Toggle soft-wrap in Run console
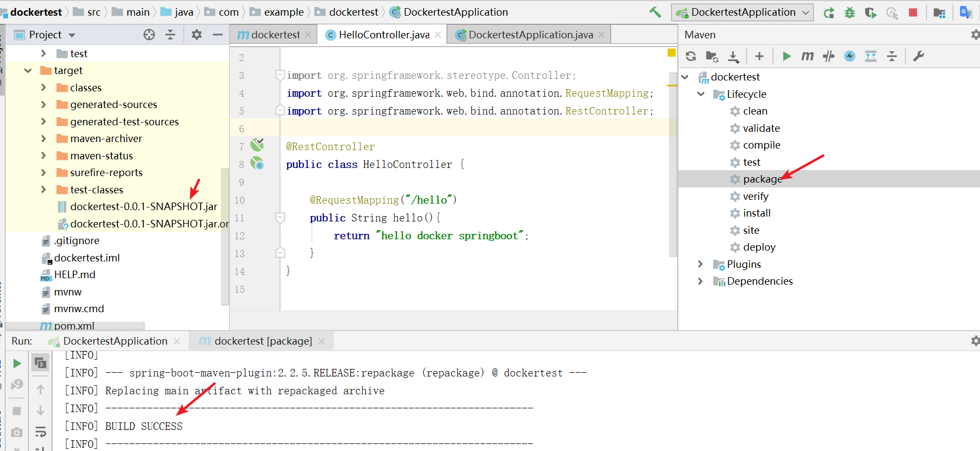Image resolution: width=980 pixels, height=451 pixels. pos(41,432)
